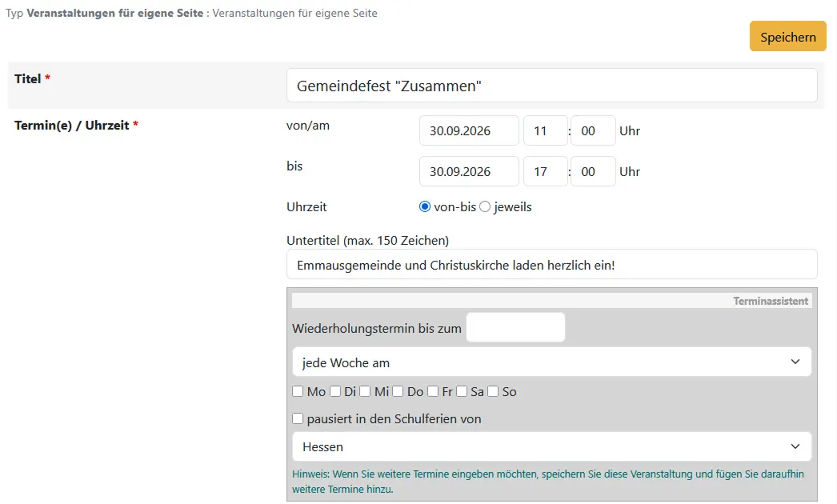Change the bis hour field showing 17
This screenshot has width=837, height=504.
545,171
